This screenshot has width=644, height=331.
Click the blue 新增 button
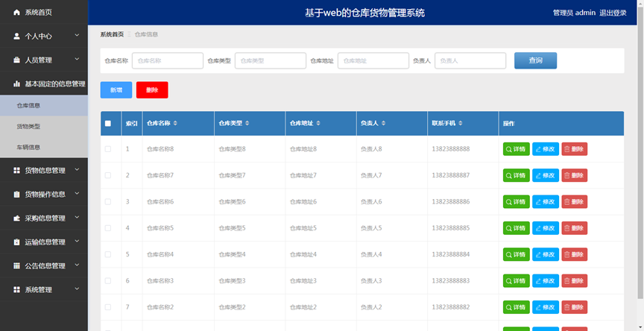[x=116, y=90]
